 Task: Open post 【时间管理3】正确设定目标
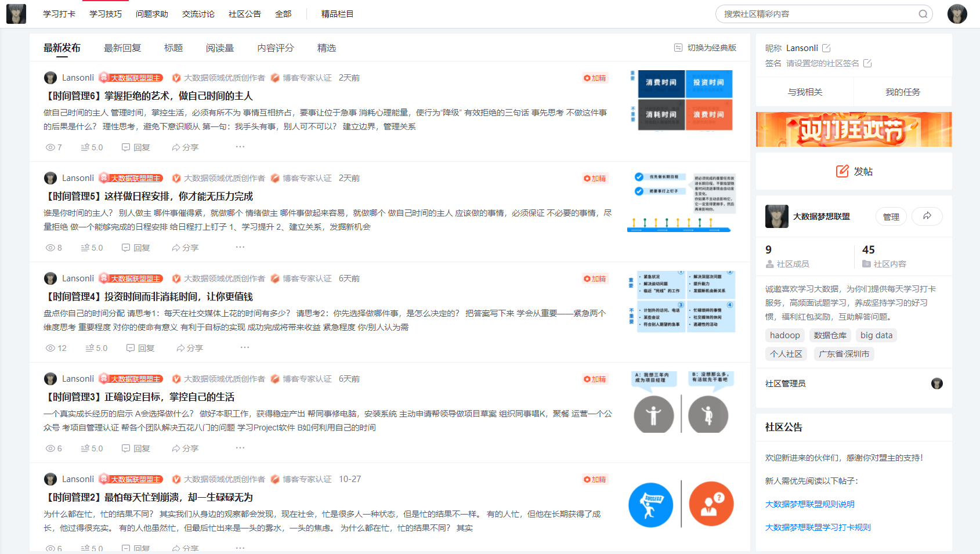click(139, 397)
